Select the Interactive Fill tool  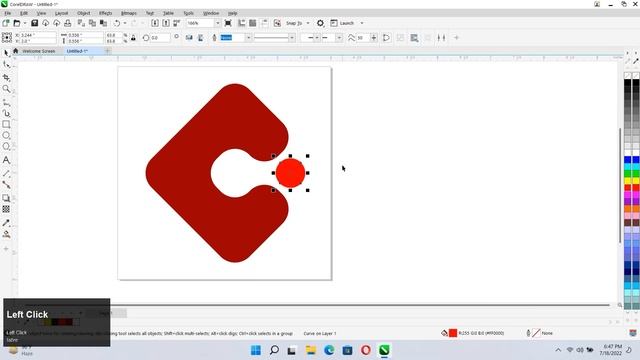tap(6, 234)
